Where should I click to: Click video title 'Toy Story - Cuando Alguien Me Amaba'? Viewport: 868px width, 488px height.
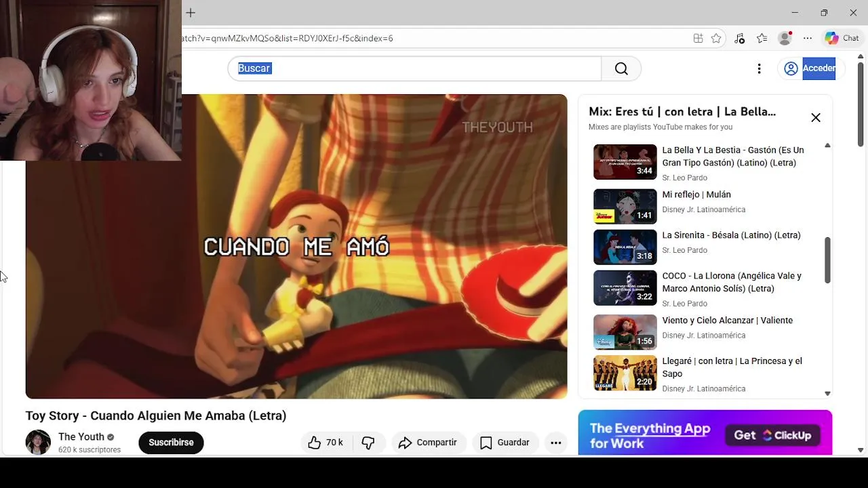click(156, 415)
